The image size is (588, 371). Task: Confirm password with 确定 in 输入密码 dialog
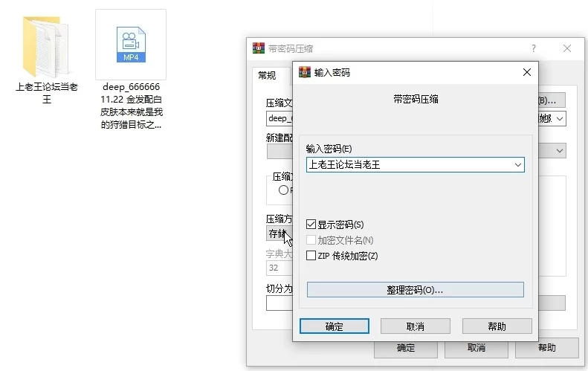tap(334, 326)
